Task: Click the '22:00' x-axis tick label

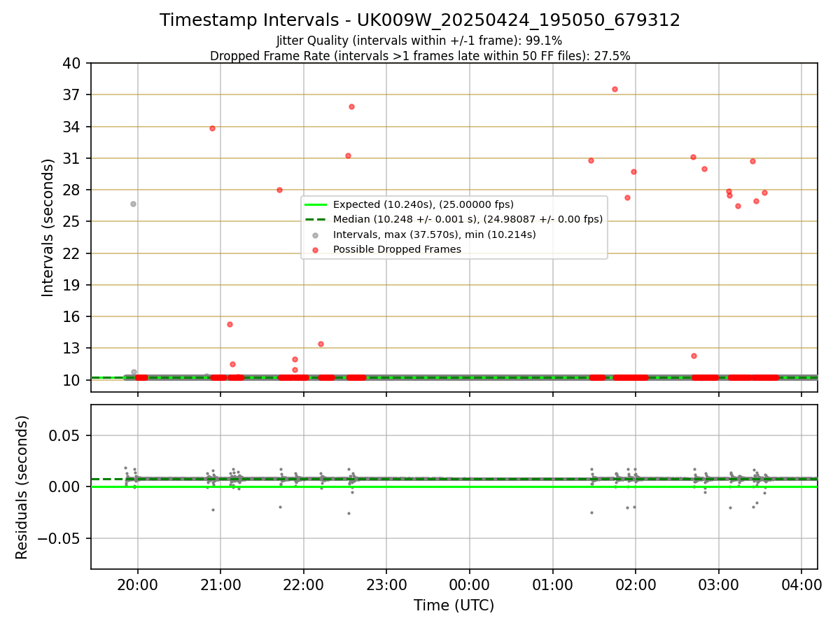Action: 303,584
